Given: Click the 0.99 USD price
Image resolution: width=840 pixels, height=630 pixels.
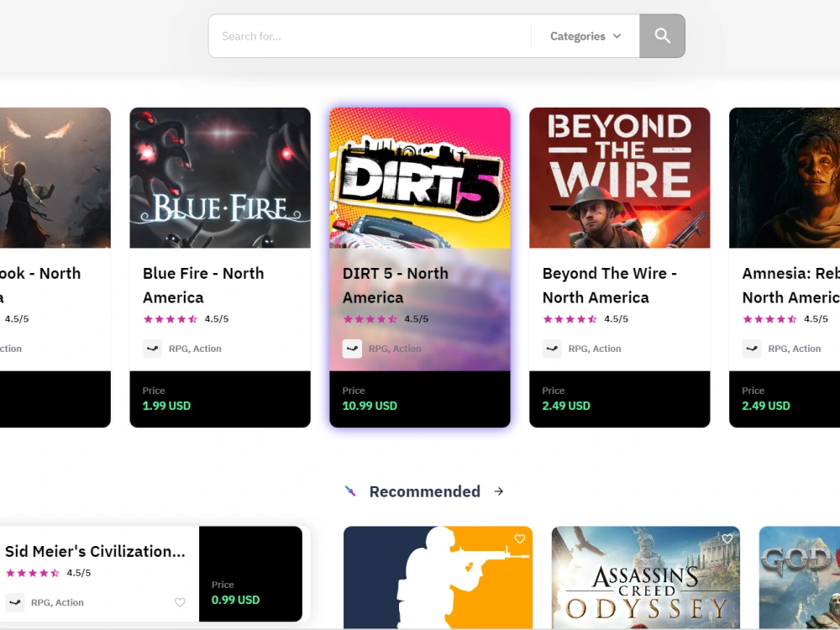Looking at the screenshot, I should tap(236, 600).
